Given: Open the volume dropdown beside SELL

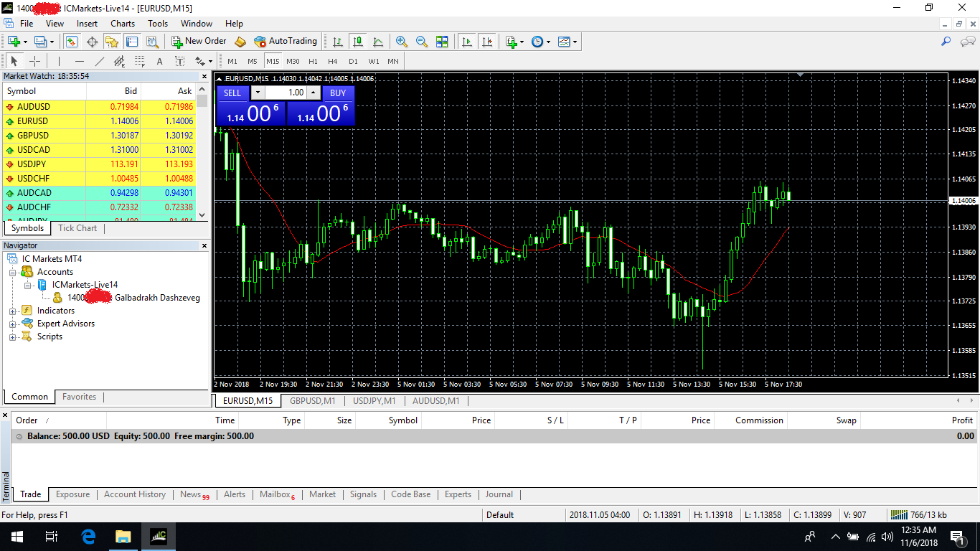Looking at the screenshot, I should (257, 93).
